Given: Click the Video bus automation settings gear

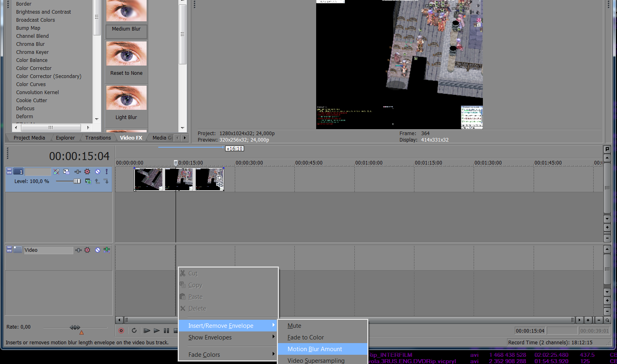Looking at the screenshot, I should 87,250.
